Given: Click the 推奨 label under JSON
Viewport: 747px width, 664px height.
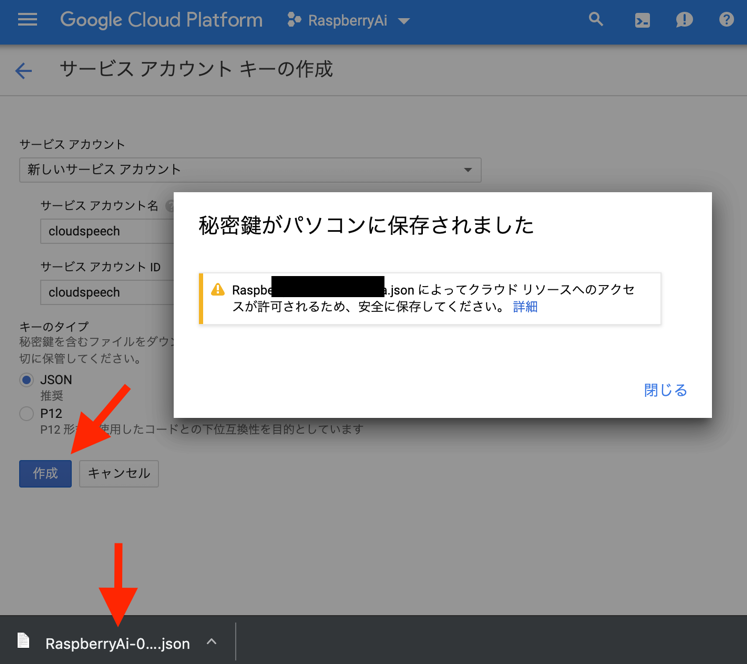Looking at the screenshot, I should (51, 395).
